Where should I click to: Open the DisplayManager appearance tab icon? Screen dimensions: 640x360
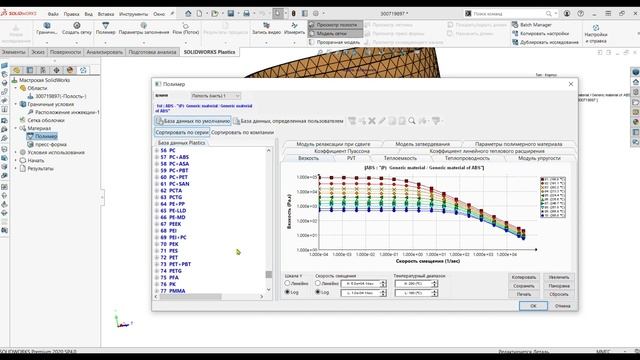pyautogui.click(x=70, y=70)
